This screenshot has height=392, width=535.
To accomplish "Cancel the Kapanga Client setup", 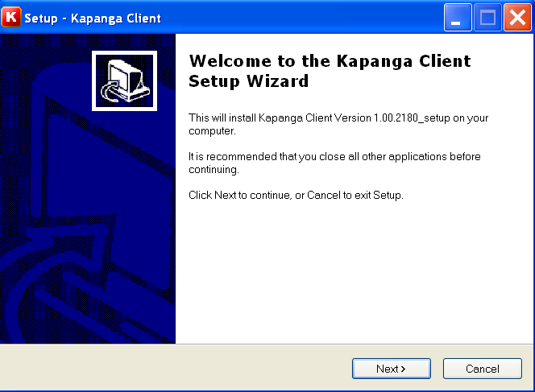I will pos(483,369).
